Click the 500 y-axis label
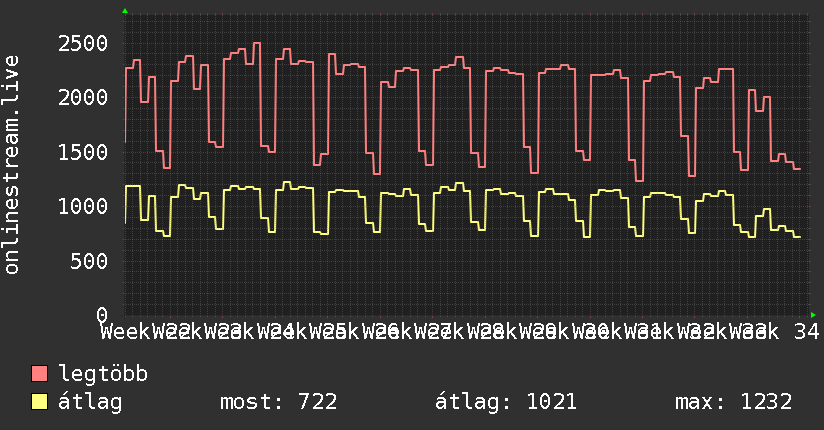The height and width of the screenshot is (430, 824). [x=89, y=261]
